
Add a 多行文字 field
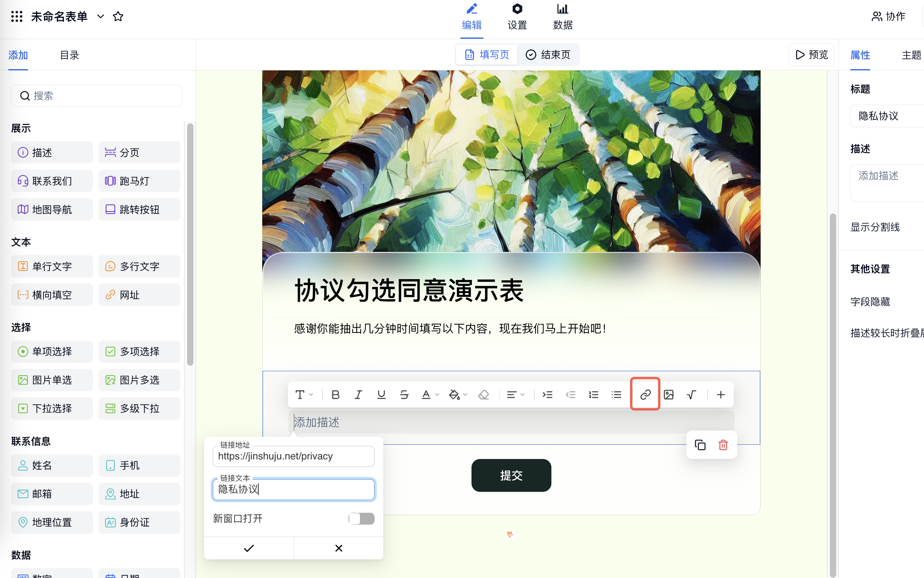tap(139, 266)
